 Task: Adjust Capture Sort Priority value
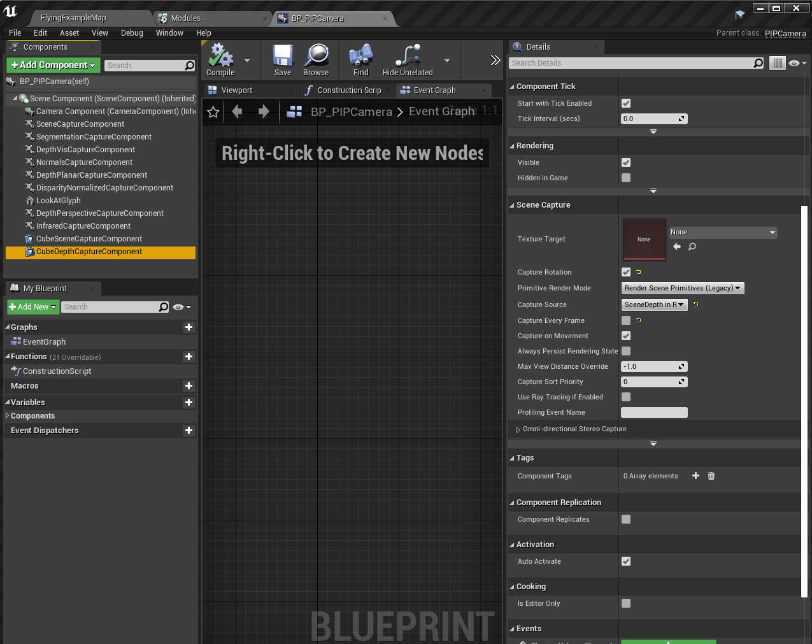654,382
